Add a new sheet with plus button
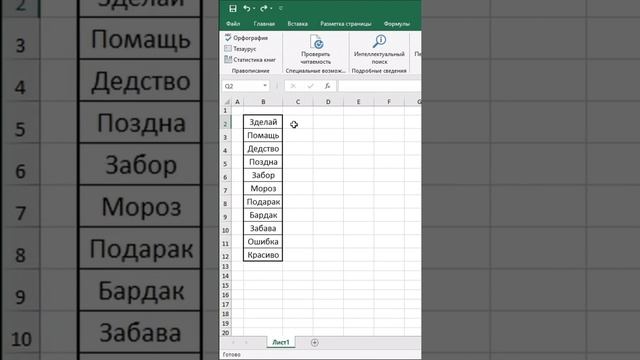The width and height of the screenshot is (640, 360). 314,342
